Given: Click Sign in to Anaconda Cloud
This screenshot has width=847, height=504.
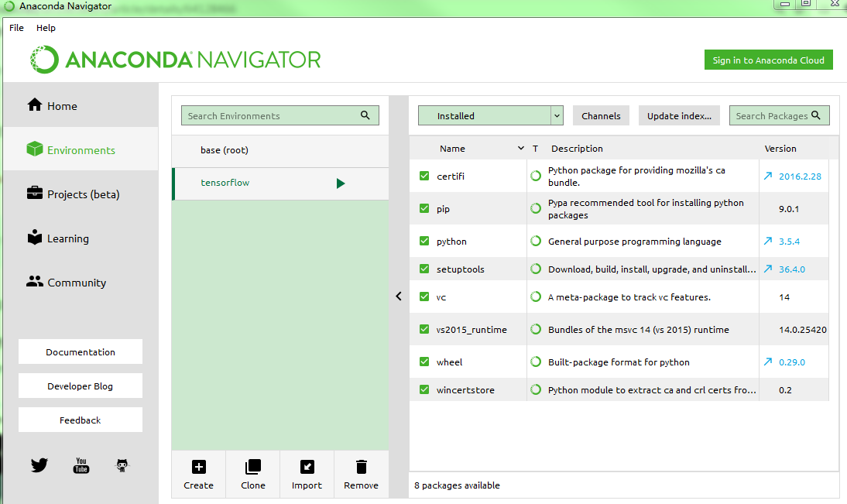Looking at the screenshot, I should (x=768, y=60).
